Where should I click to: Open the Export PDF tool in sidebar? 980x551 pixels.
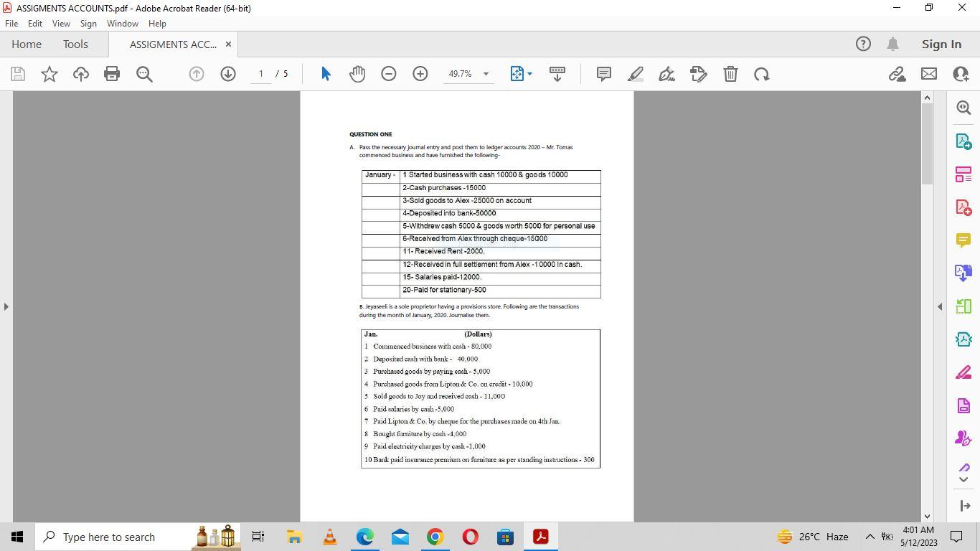point(963,141)
